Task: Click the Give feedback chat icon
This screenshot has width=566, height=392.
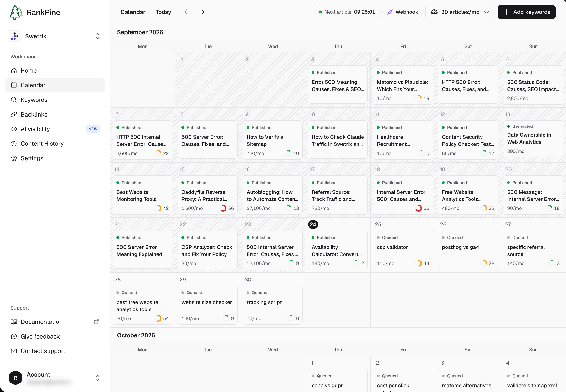Action: click(x=14, y=336)
